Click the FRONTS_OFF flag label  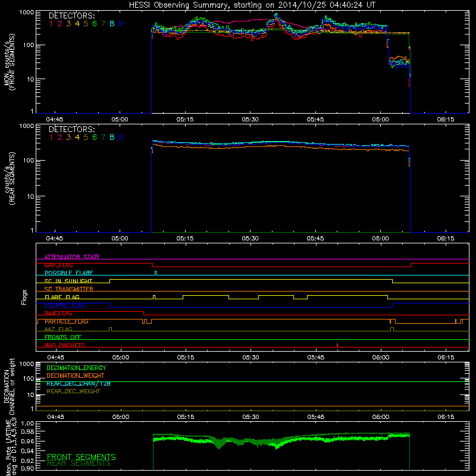click(x=63, y=337)
